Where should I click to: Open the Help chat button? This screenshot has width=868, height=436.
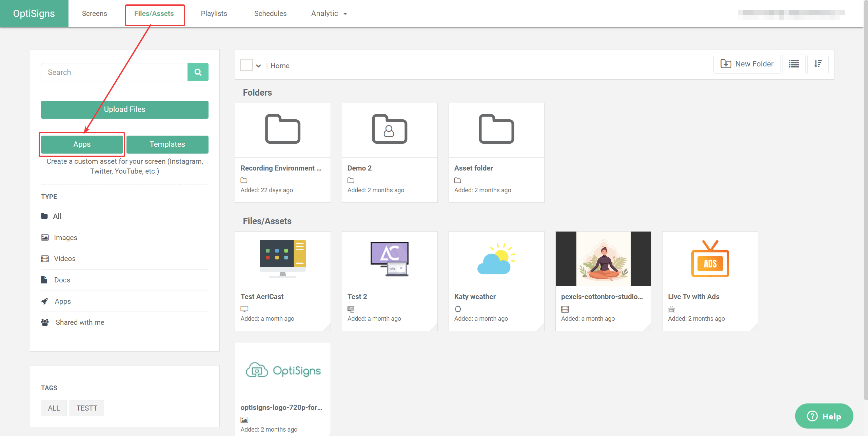pos(824,416)
